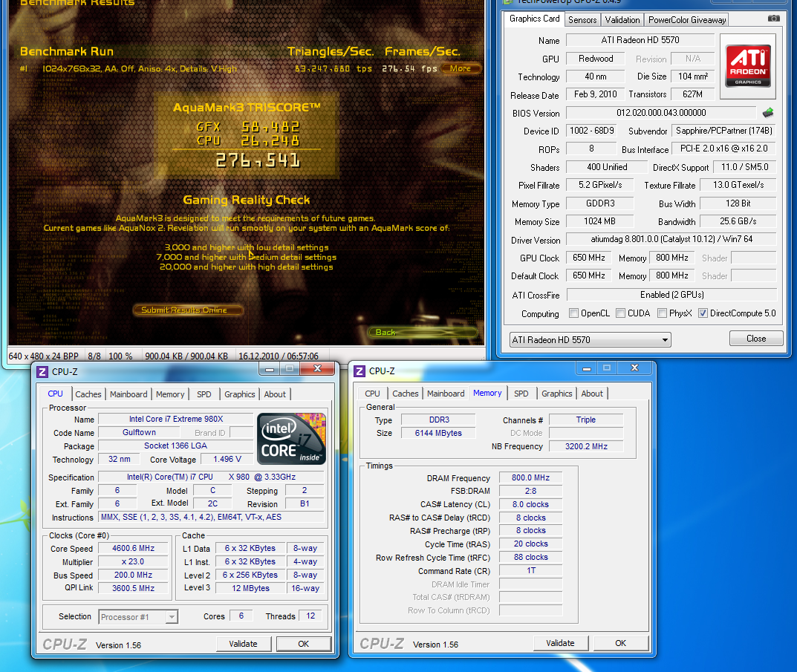The width and height of the screenshot is (797, 672).
Task: Click the BIOS save chip icon
Action: pos(767,112)
